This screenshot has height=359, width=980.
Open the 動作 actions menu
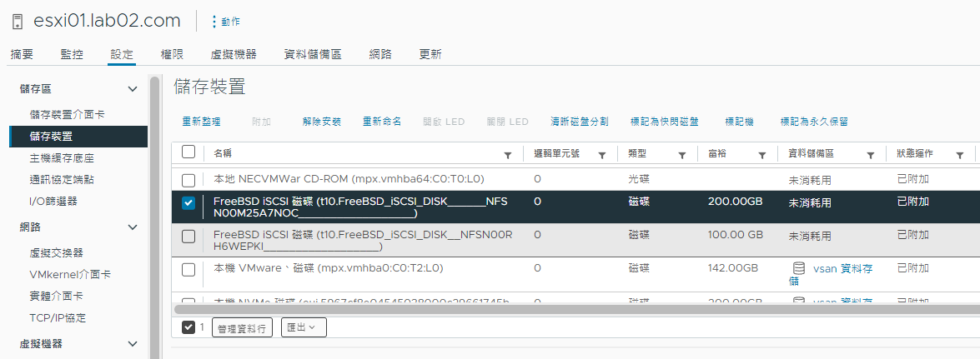(226, 21)
